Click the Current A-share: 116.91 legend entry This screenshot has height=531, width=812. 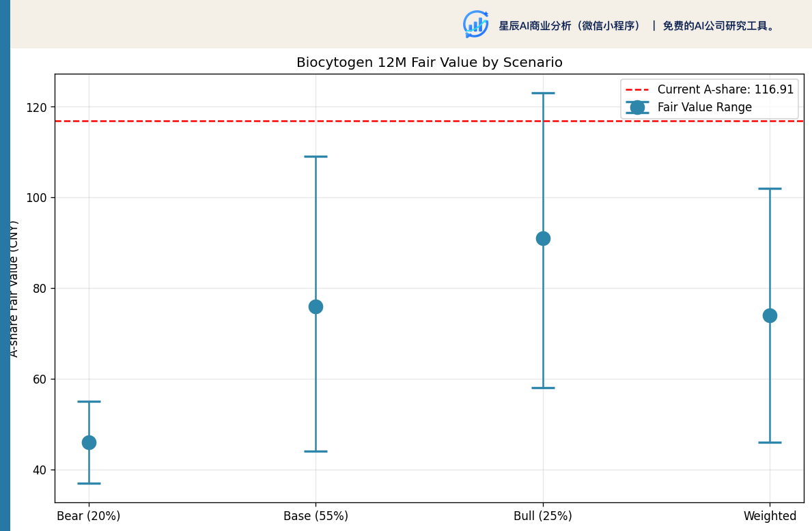pyautogui.click(x=710, y=89)
